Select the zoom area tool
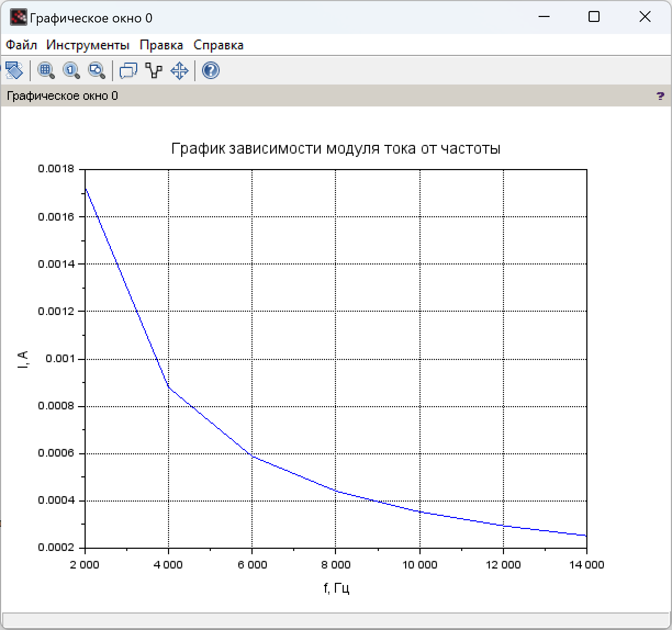 coord(46,70)
